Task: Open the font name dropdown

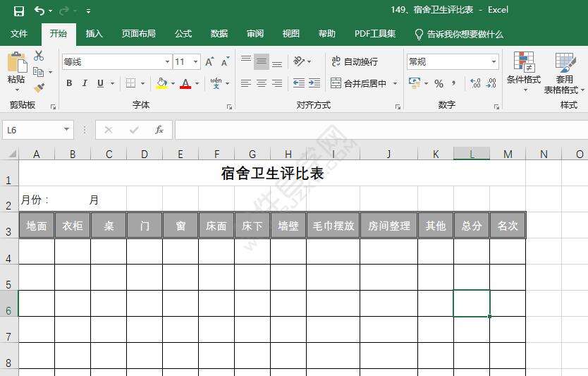Action: pos(166,62)
